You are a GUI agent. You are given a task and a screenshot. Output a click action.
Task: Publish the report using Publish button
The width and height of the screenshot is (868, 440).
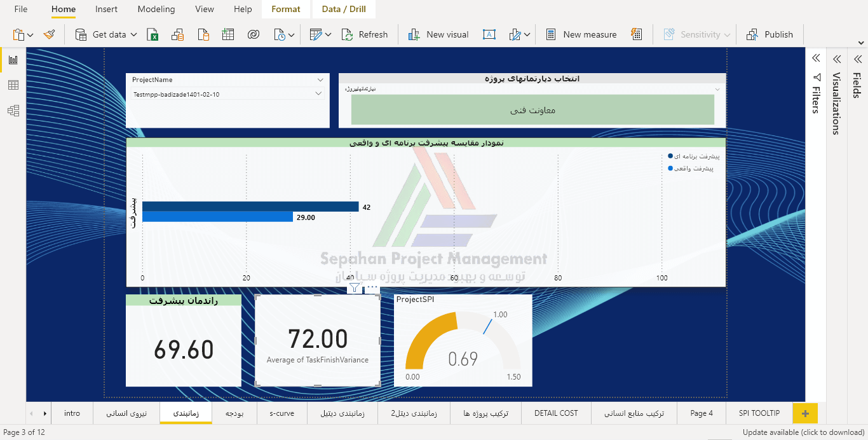click(770, 34)
